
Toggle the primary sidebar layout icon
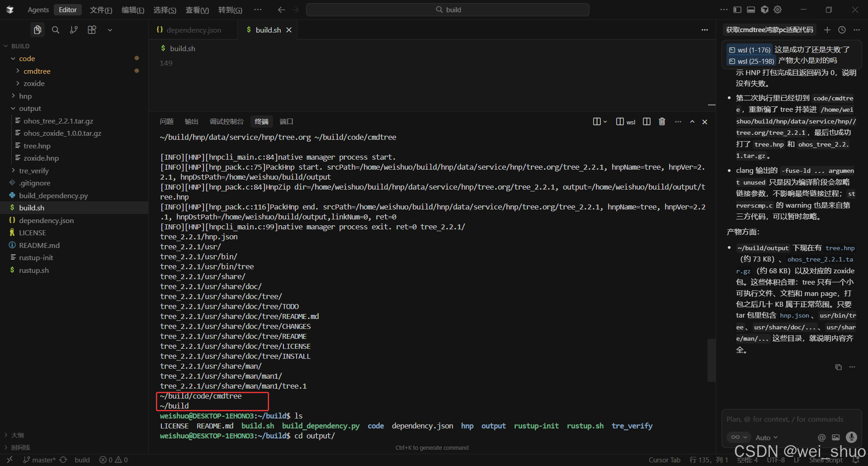737,10
